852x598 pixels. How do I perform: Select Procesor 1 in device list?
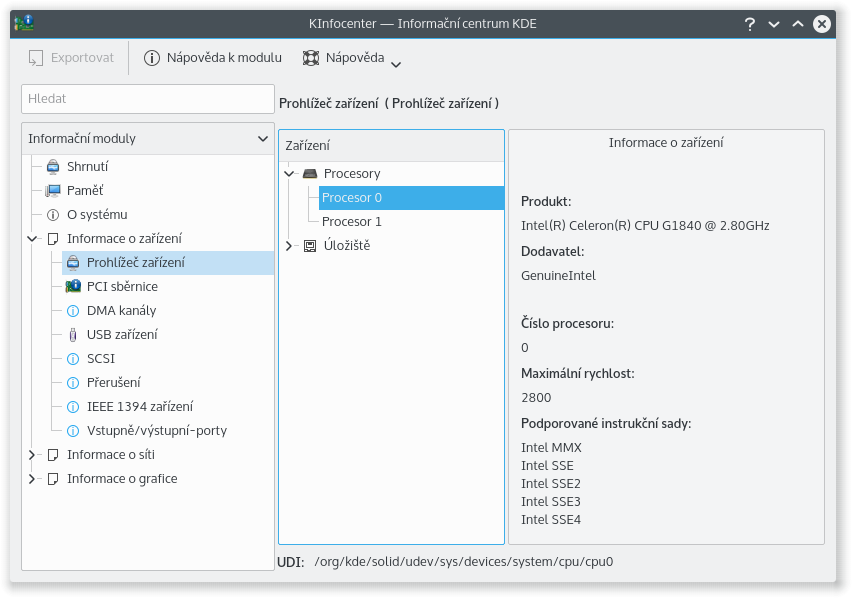pyautogui.click(x=352, y=222)
